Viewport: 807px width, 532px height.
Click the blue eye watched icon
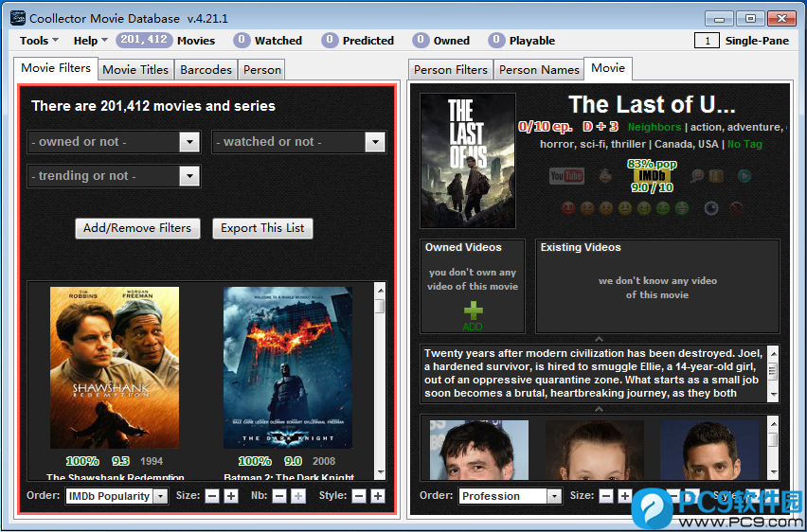tap(711, 208)
